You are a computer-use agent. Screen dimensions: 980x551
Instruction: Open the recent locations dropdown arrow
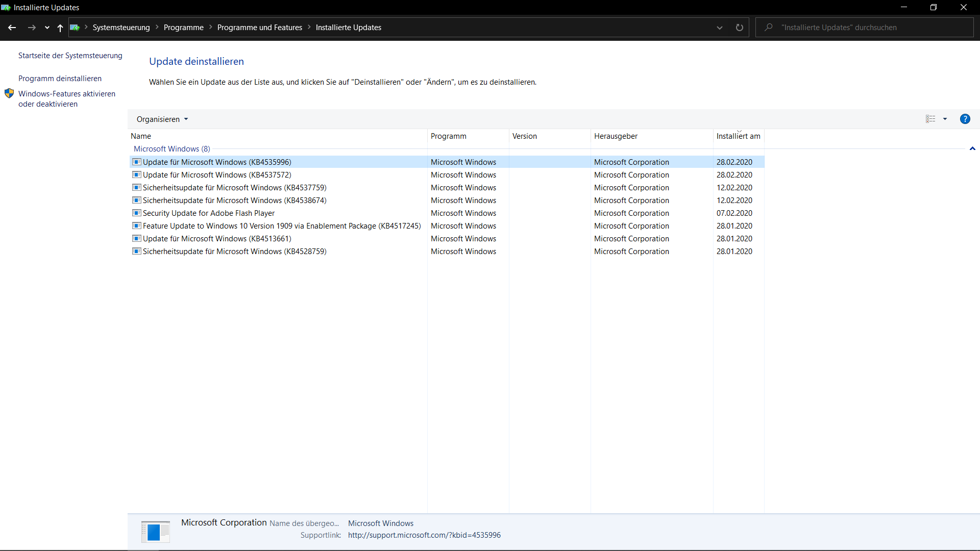(47, 28)
